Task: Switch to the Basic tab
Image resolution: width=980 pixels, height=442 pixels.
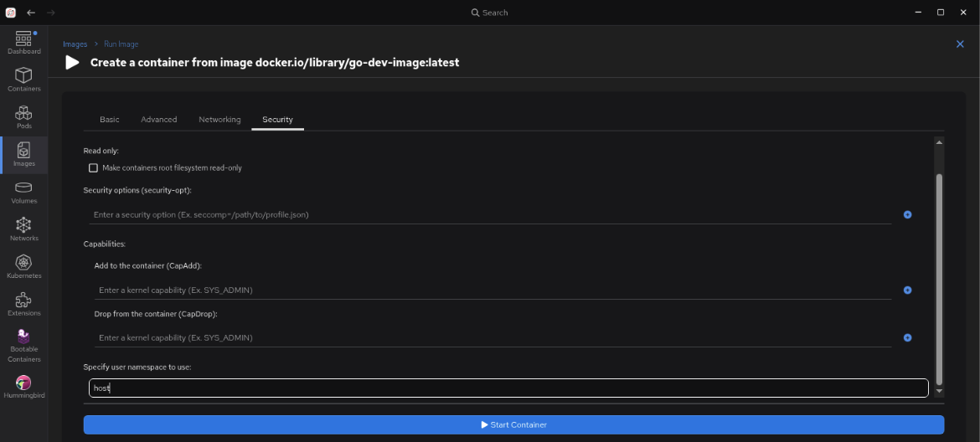Action: tap(110, 119)
